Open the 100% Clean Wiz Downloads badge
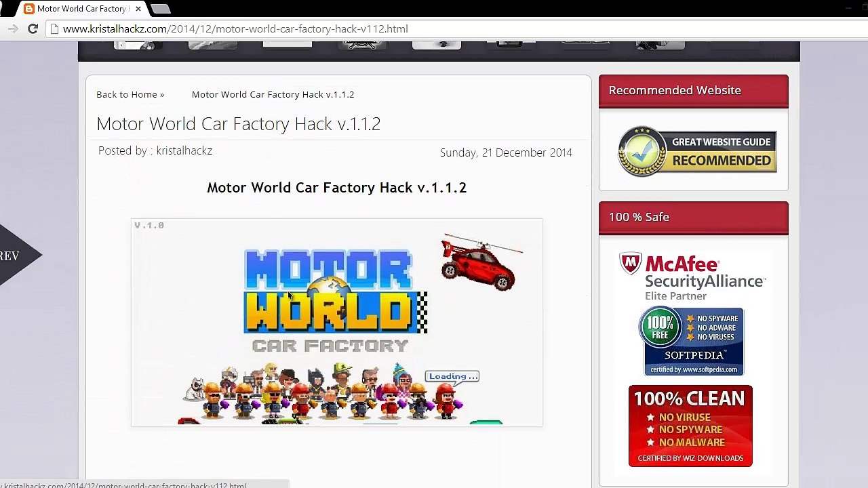The width and height of the screenshot is (868, 488). coord(690,426)
